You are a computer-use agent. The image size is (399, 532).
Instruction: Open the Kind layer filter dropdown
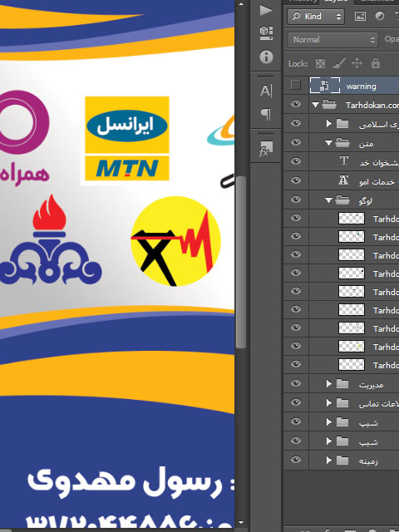[316, 17]
